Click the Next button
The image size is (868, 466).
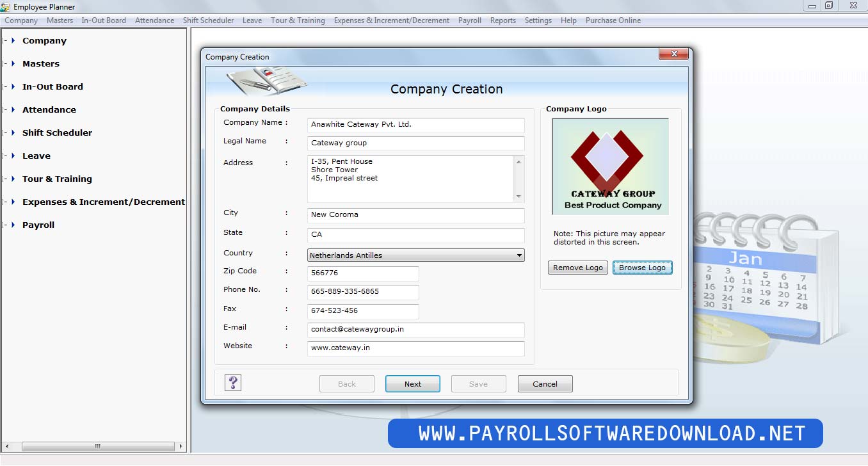pyautogui.click(x=413, y=384)
